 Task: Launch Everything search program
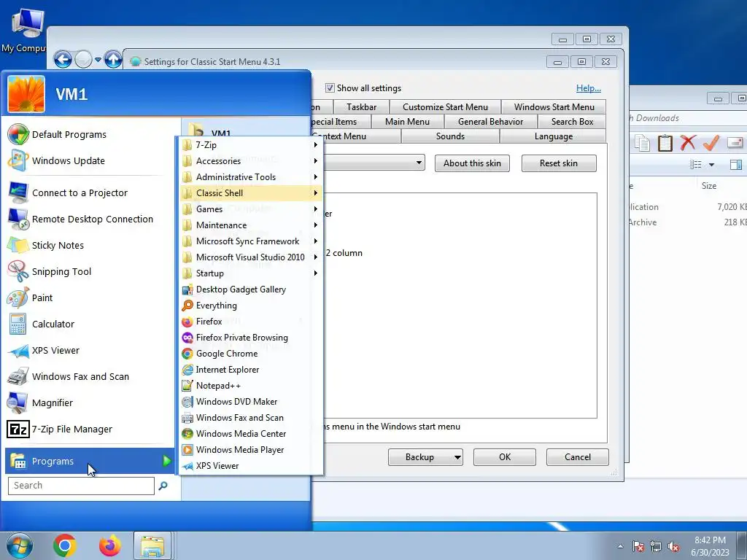[250, 306]
